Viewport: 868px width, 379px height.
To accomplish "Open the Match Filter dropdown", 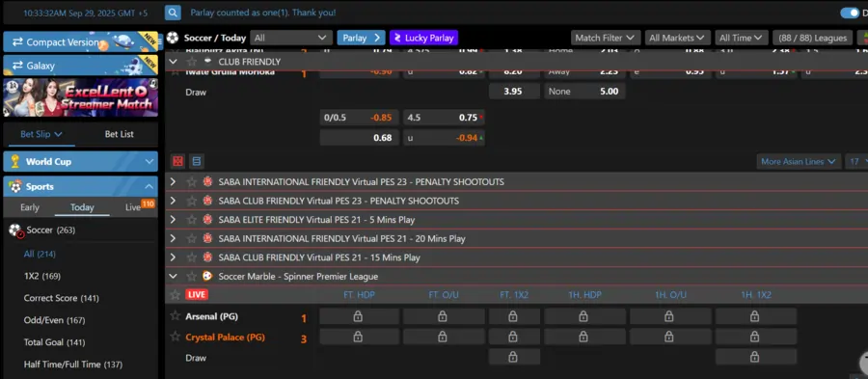I will (x=606, y=38).
